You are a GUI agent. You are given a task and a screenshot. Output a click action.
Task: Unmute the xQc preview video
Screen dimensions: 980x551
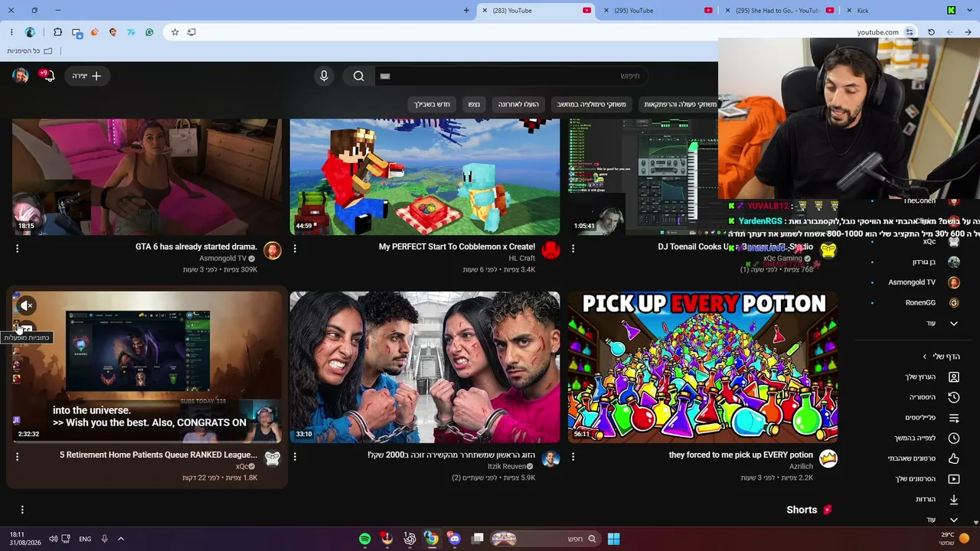[x=26, y=306]
